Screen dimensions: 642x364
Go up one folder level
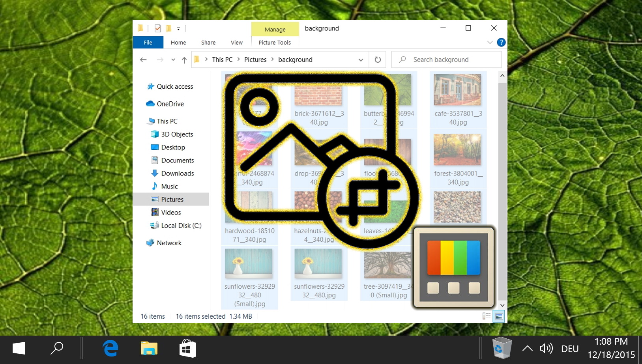[184, 60]
